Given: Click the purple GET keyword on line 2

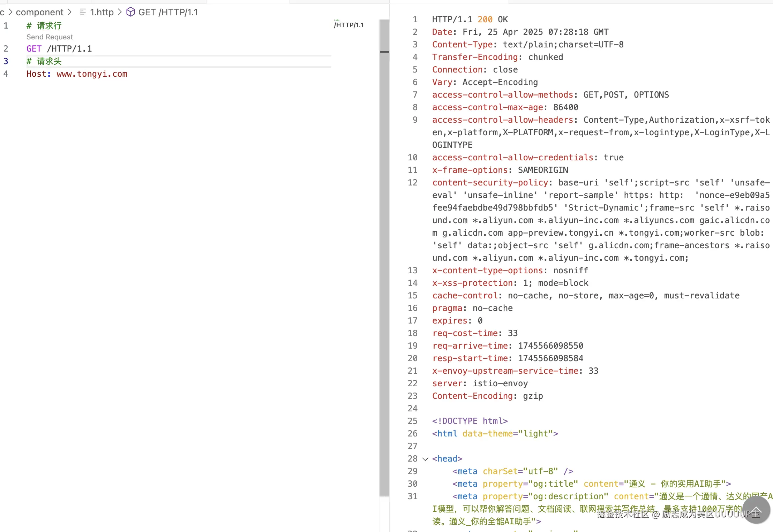Looking at the screenshot, I should coord(34,49).
